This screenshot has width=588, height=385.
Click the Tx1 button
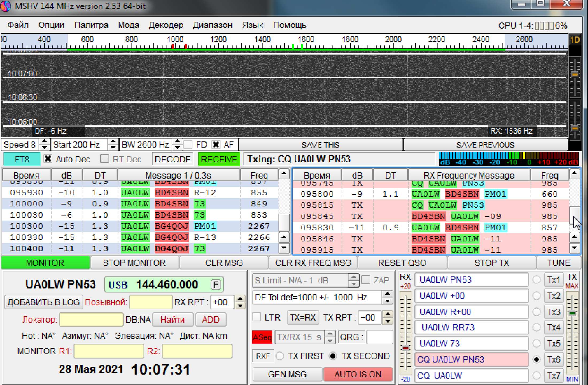pos(554,280)
